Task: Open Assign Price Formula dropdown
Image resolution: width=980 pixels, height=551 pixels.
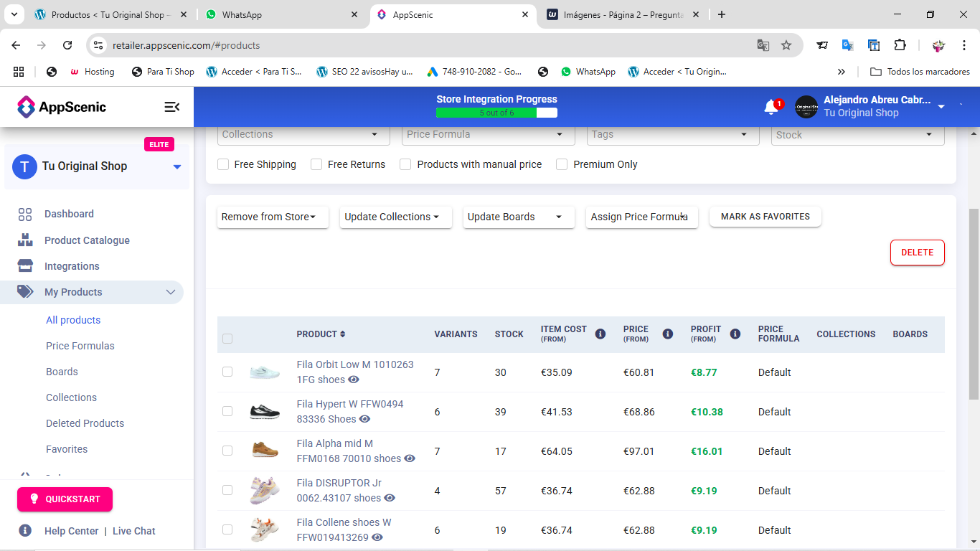Action: click(x=642, y=217)
